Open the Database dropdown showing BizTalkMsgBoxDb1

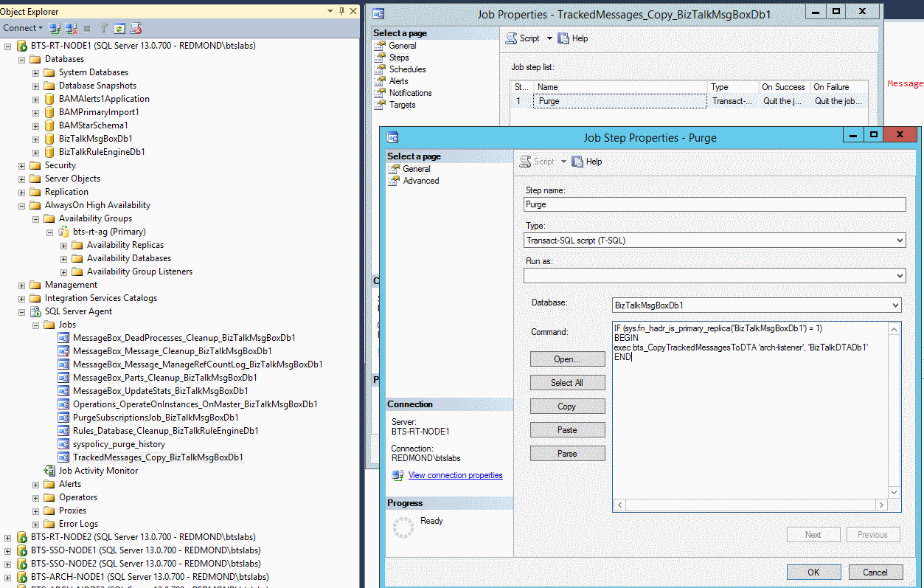coord(898,305)
